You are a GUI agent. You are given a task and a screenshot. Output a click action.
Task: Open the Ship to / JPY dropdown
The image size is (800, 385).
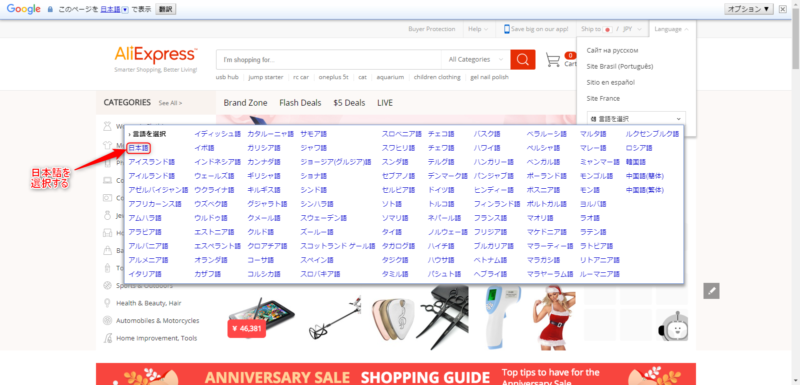coord(612,29)
